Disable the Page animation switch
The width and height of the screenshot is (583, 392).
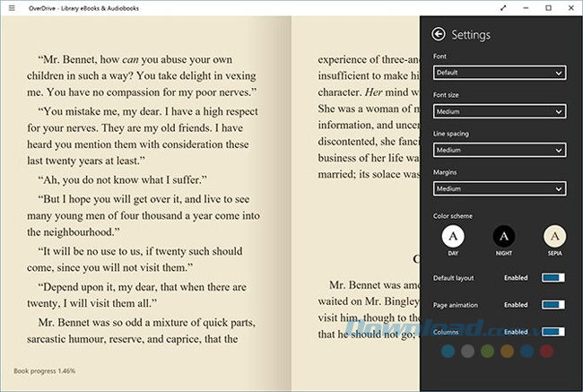(553, 305)
